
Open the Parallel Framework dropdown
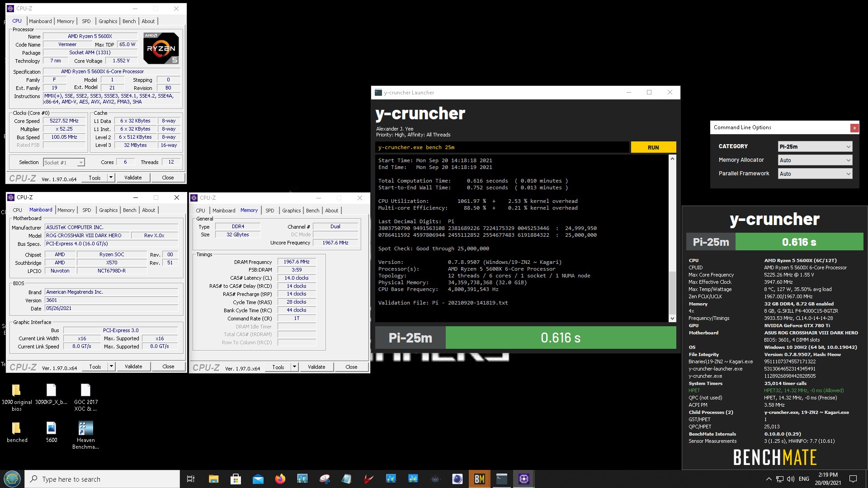(815, 174)
